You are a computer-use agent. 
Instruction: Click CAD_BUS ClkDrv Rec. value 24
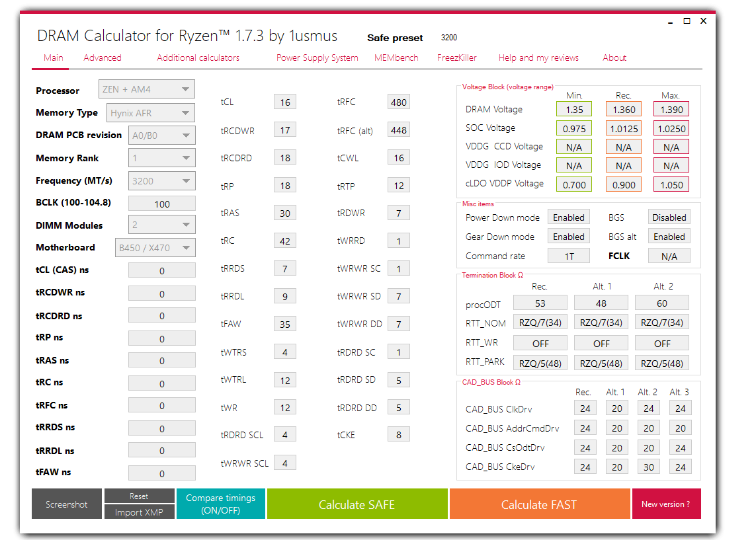(x=585, y=408)
